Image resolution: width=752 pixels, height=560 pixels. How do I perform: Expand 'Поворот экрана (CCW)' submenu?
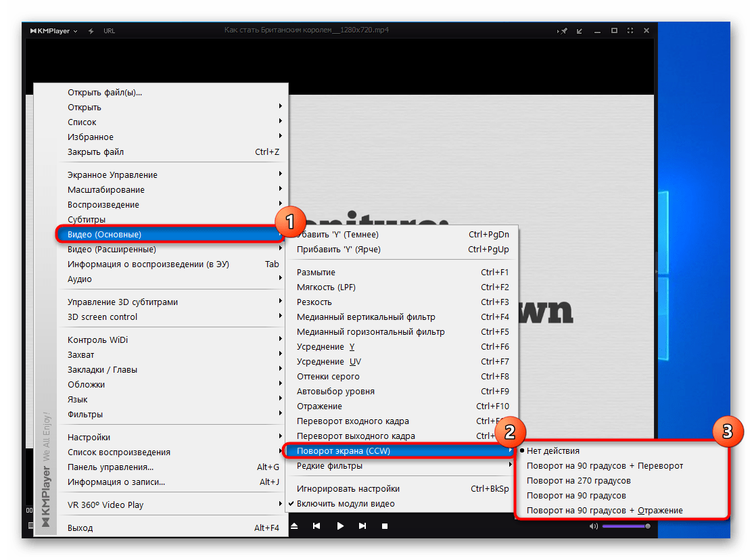pyautogui.click(x=401, y=450)
